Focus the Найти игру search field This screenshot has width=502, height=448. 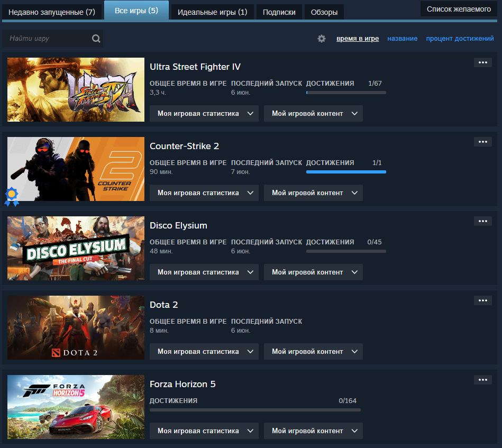[x=52, y=39]
